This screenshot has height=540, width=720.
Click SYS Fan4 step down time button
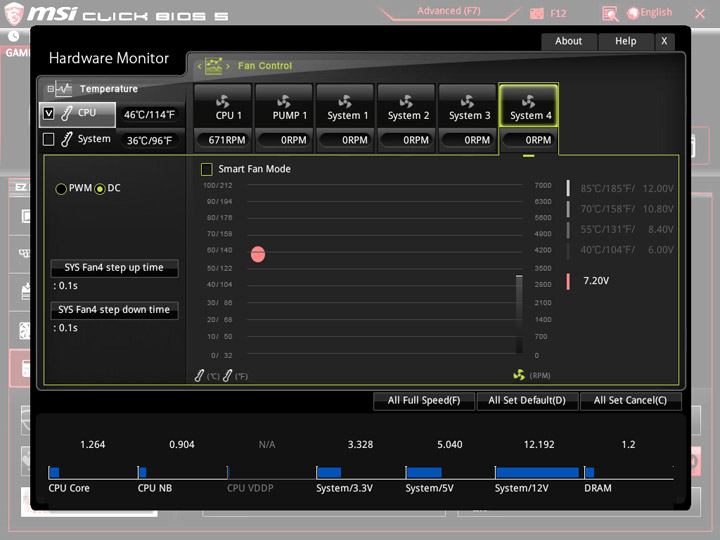click(x=114, y=310)
